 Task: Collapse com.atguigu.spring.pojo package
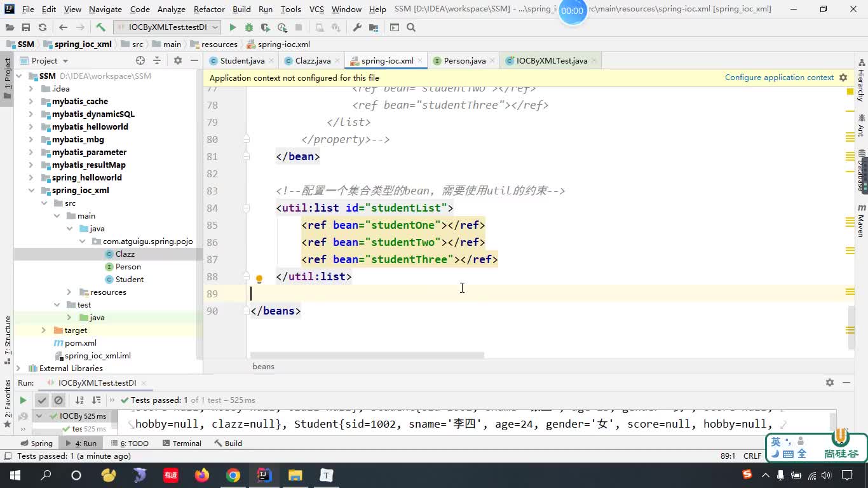(x=81, y=241)
